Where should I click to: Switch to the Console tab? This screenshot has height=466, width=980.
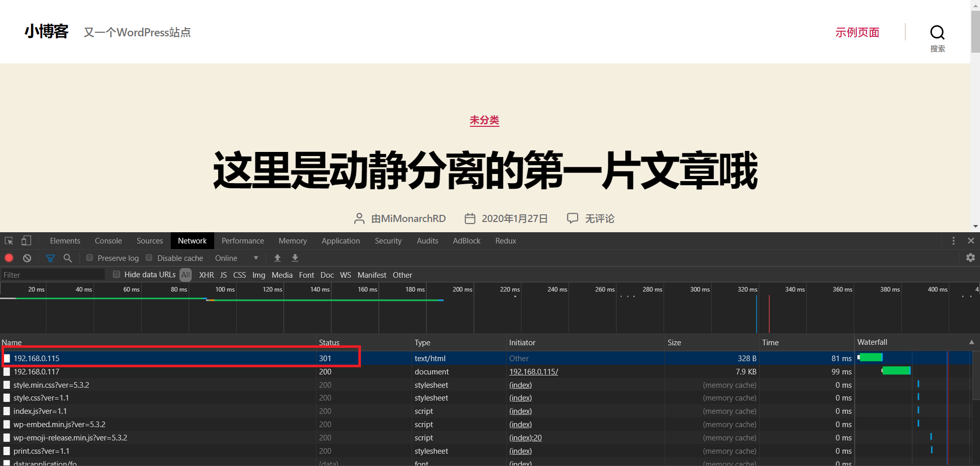click(108, 240)
